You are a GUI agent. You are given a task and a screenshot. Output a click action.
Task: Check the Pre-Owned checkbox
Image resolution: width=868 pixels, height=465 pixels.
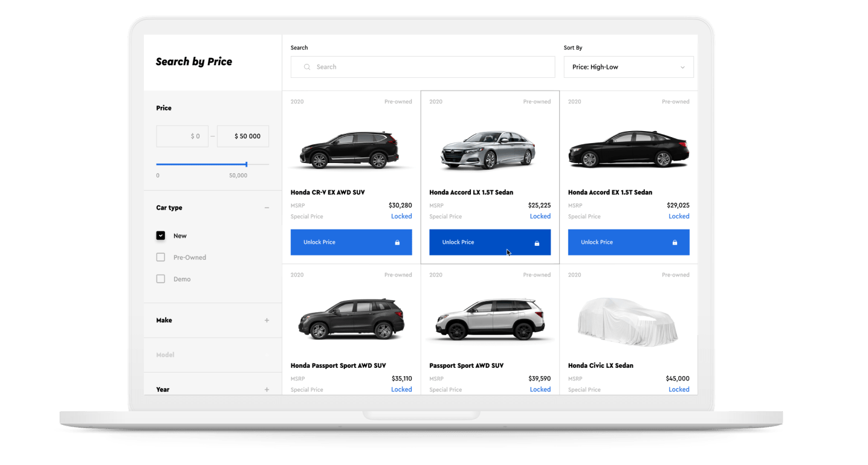tap(160, 257)
